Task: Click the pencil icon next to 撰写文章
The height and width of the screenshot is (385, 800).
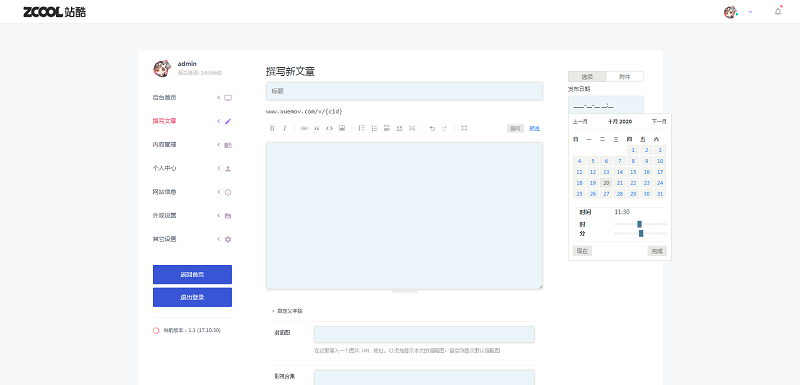Action: click(x=228, y=121)
